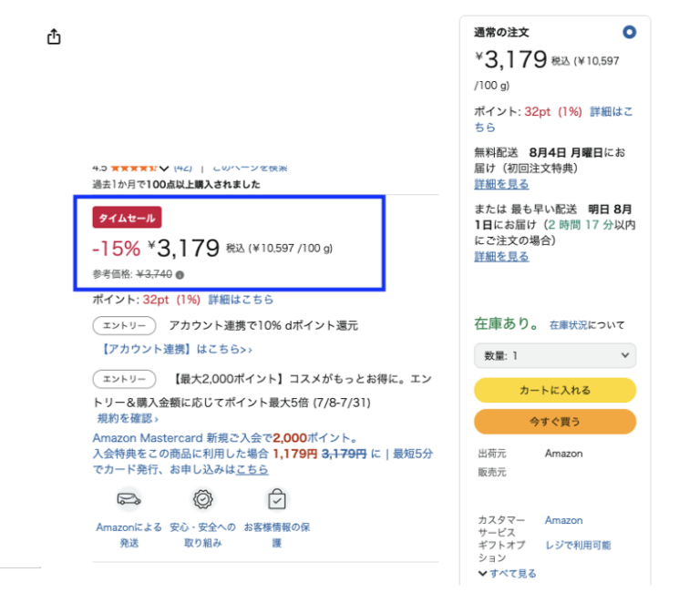Click the 今すぐ買う button
700x603 pixels.
[x=555, y=422]
